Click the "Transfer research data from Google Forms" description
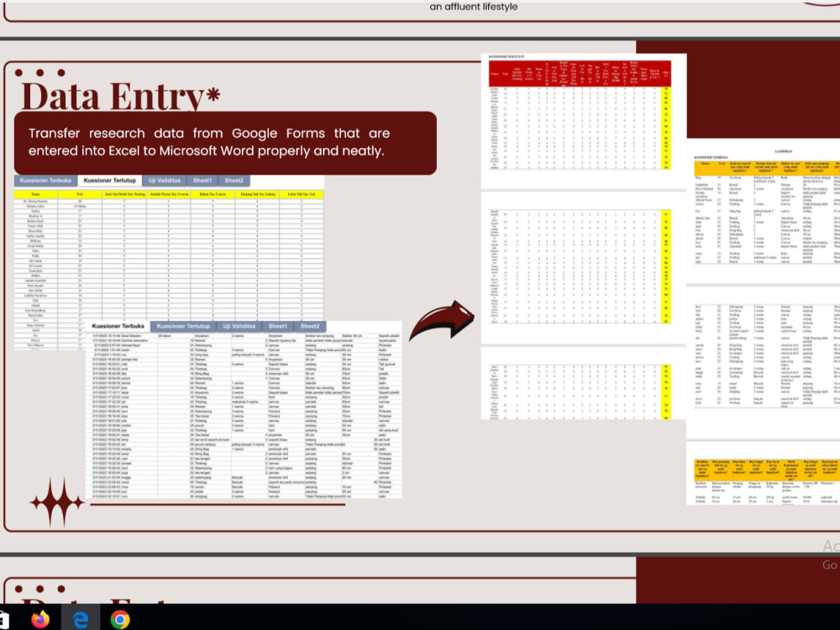The width and height of the screenshot is (840, 630). [x=209, y=142]
